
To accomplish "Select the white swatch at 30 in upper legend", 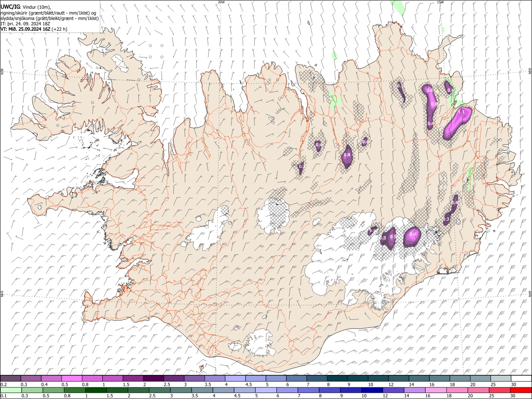I will click(522, 378).
